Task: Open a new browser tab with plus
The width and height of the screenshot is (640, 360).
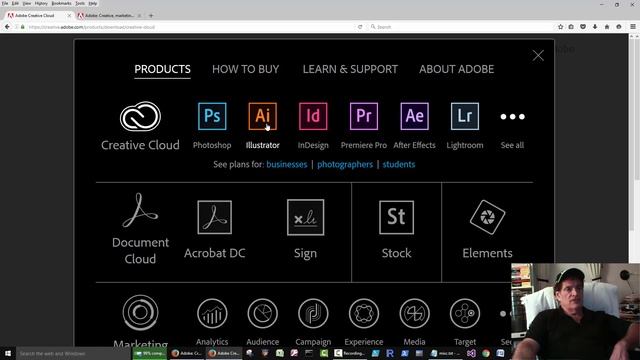Action: pyautogui.click(x=151, y=16)
